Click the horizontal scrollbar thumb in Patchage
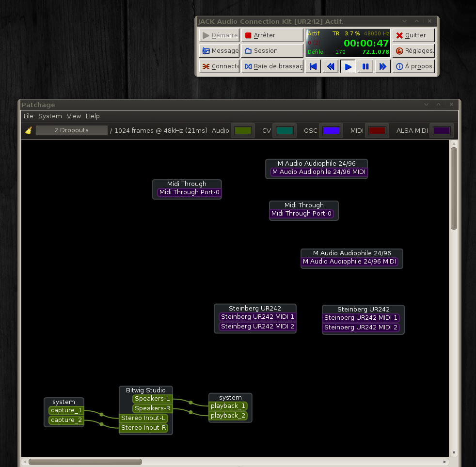This screenshot has height=467, width=476. click(85, 462)
